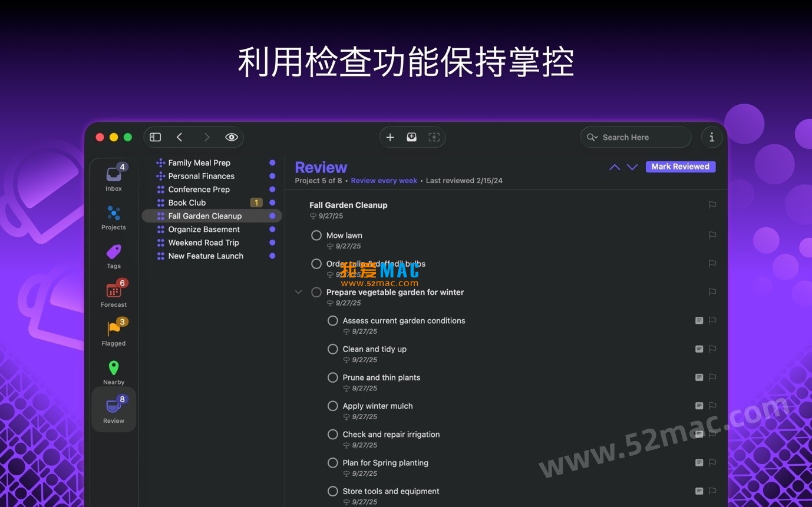View the Forecast perspective
The width and height of the screenshot is (812, 507).
coord(113,293)
